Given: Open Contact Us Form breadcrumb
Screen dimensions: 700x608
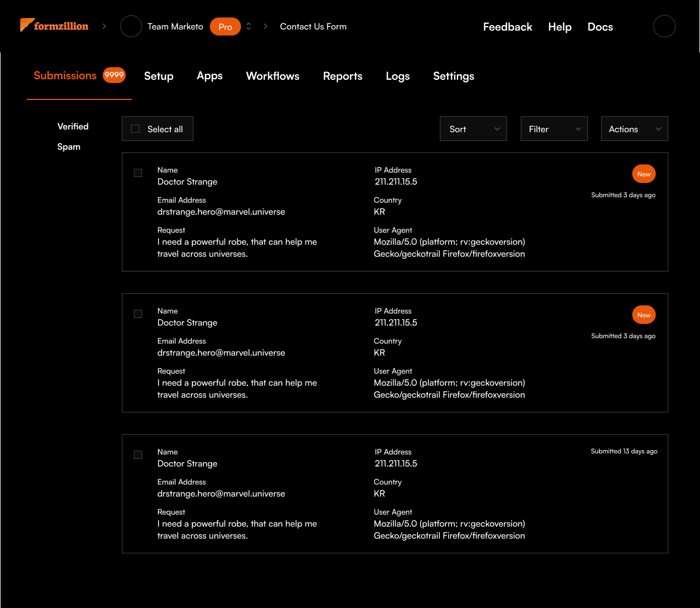Looking at the screenshot, I should click(313, 26).
